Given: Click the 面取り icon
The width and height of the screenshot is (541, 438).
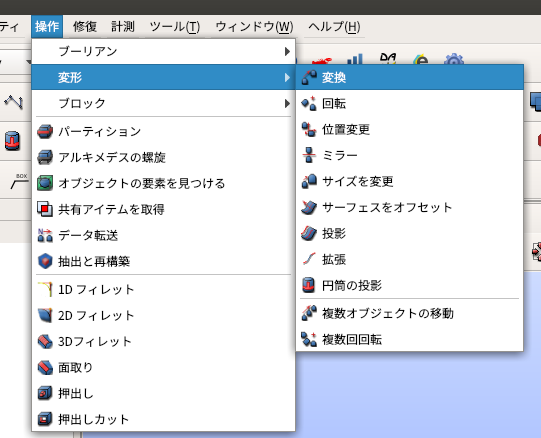Looking at the screenshot, I should (45, 368).
